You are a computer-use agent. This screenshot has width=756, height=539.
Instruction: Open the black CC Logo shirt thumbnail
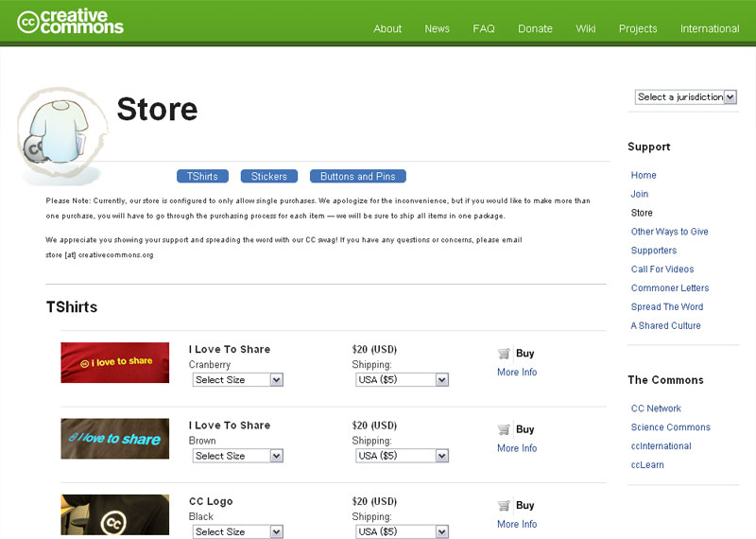point(115,515)
